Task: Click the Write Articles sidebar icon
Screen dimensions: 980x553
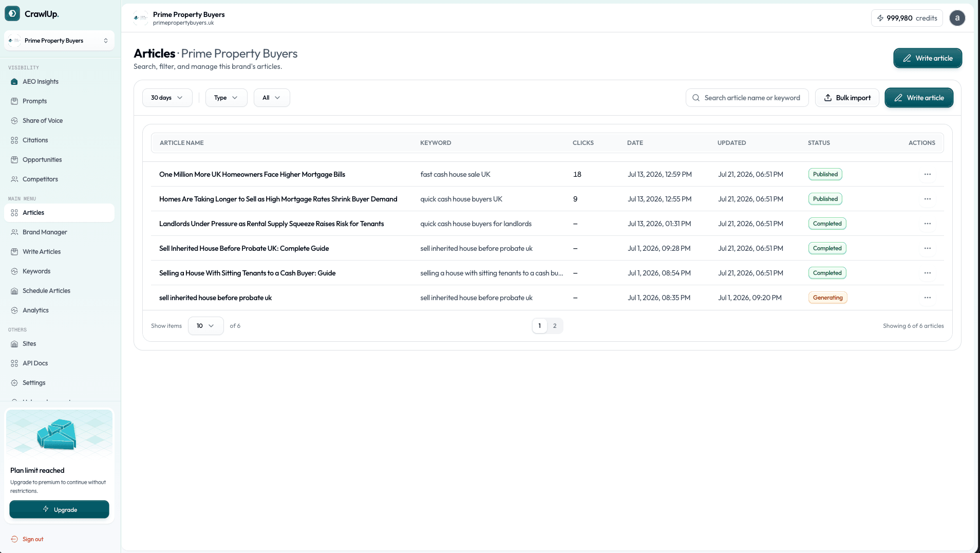Action: [x=14, y=252]
